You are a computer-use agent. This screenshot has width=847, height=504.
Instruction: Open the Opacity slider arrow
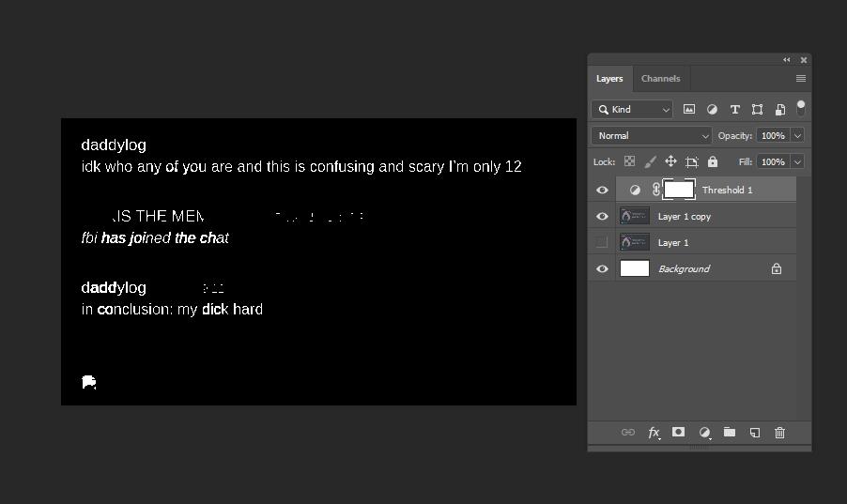click(x=797, y=135)
